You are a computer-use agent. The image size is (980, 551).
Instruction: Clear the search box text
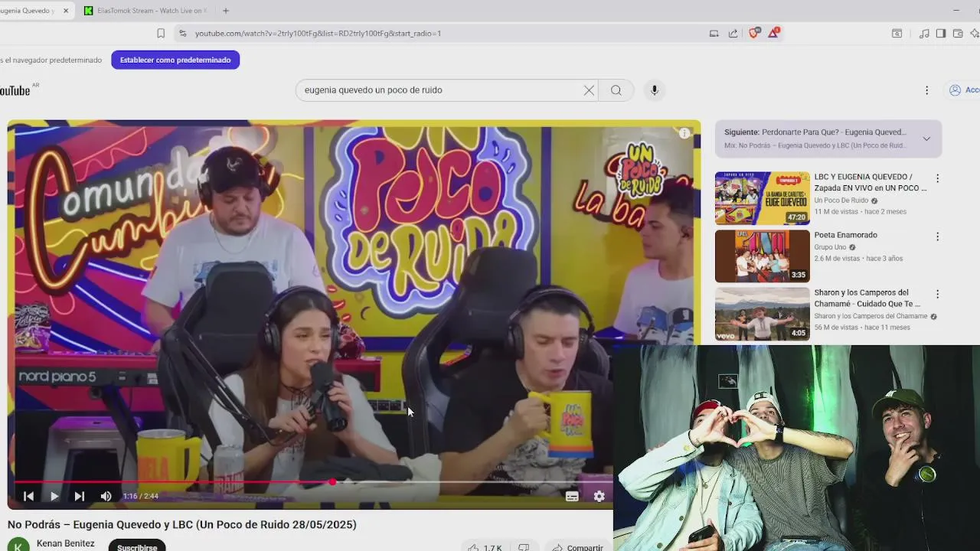(589, 90)
